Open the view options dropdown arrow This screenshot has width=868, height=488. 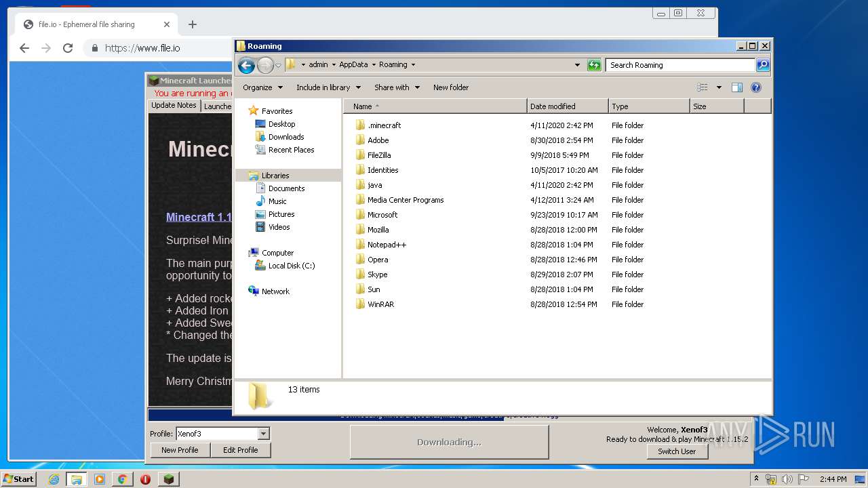pyautogui.click(x=719, y=87)
